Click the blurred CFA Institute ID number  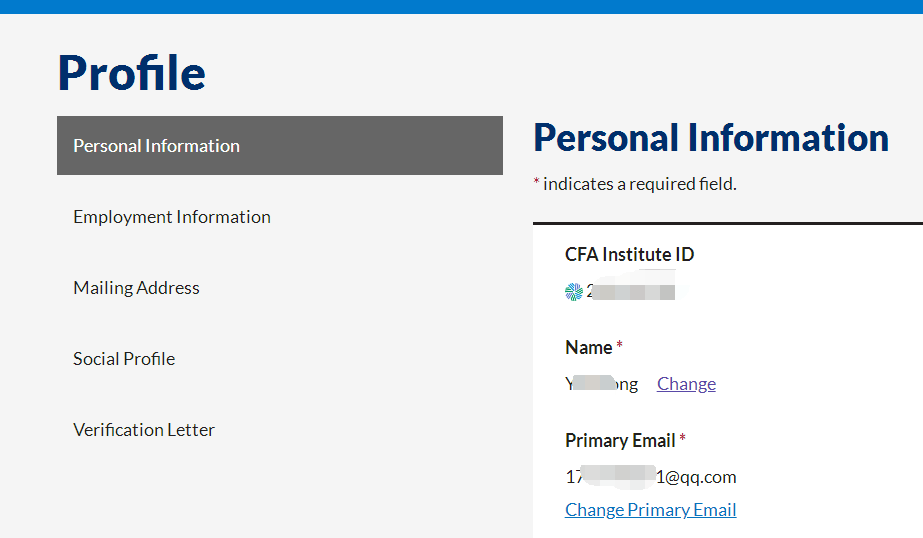(632, 292)
